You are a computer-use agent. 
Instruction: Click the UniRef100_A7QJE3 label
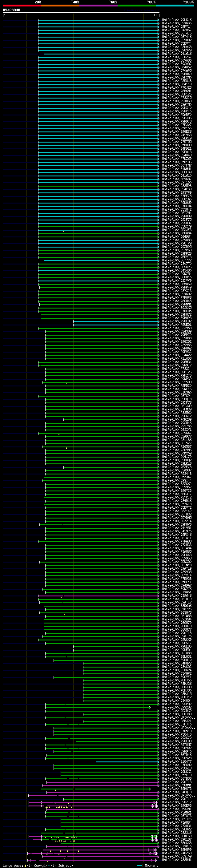177,88
